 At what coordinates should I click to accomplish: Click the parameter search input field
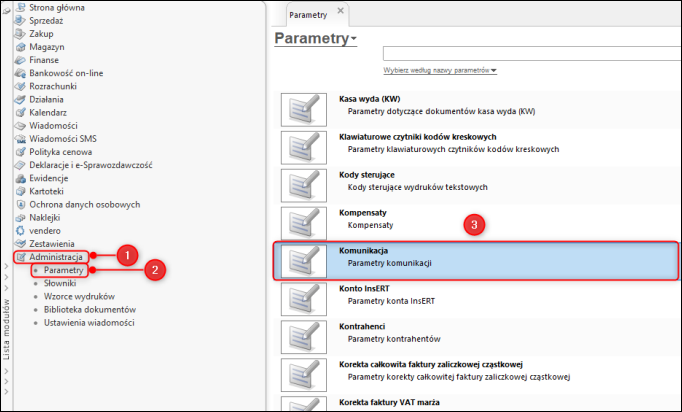tap(530, 54)
